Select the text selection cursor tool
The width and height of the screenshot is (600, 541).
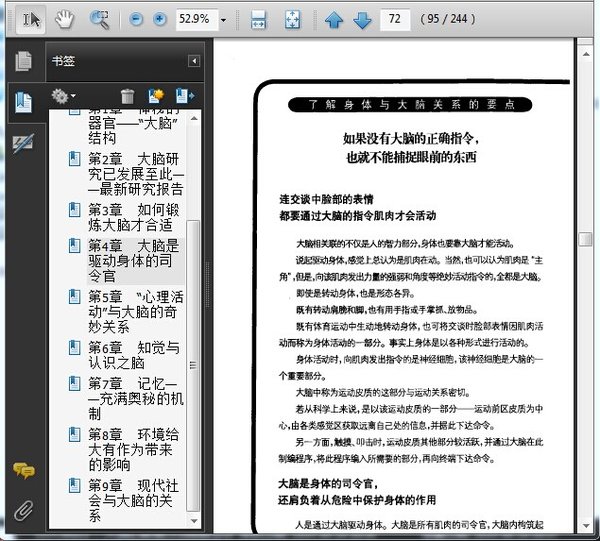(31, 19)
